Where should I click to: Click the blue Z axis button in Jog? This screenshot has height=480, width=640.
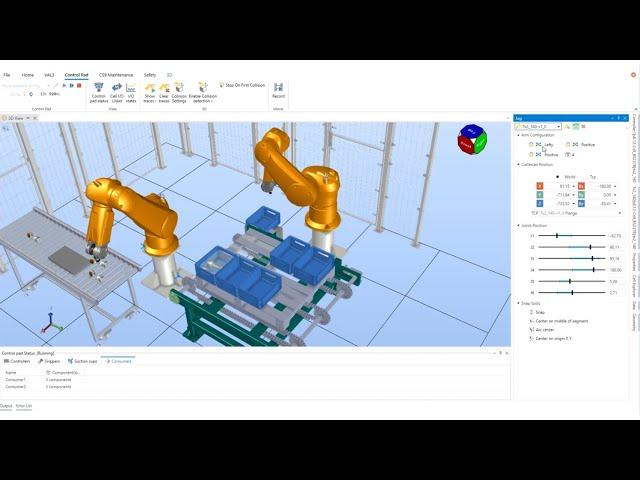540,203
